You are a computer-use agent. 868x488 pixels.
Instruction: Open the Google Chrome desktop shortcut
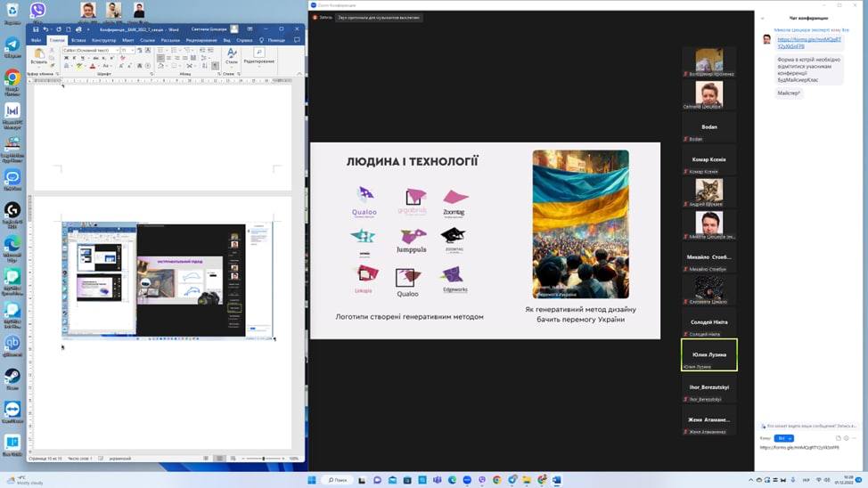[12, 81]
